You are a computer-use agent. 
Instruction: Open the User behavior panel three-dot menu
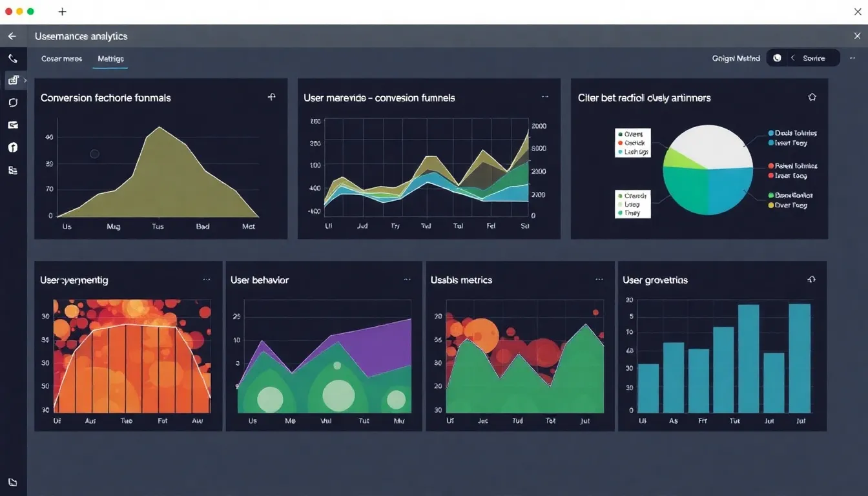[407, 280]
